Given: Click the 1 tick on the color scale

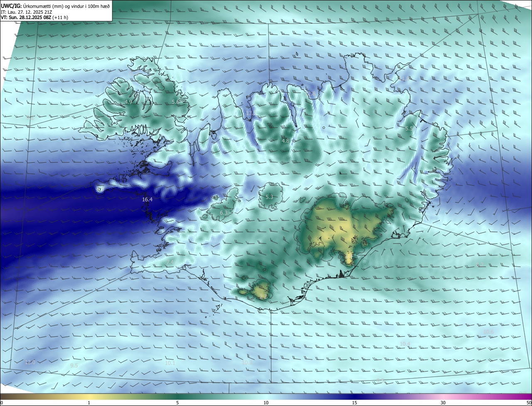Looking at the screenshot, I should coord(89,403).
